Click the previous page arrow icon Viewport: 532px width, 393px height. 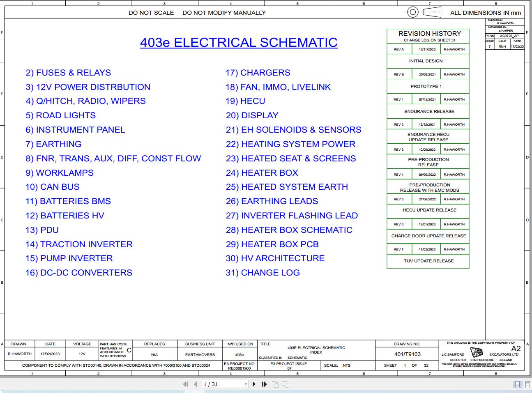tap(195, 384)
